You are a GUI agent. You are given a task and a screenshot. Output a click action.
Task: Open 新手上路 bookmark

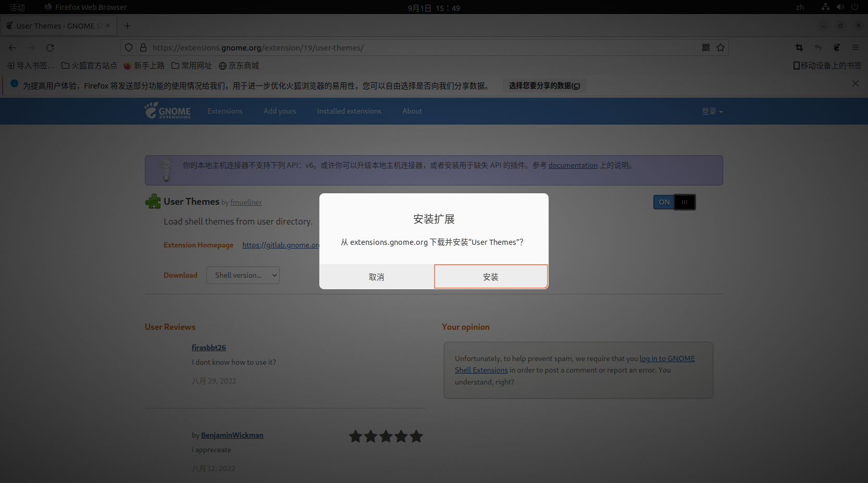[x=144, y=66]
